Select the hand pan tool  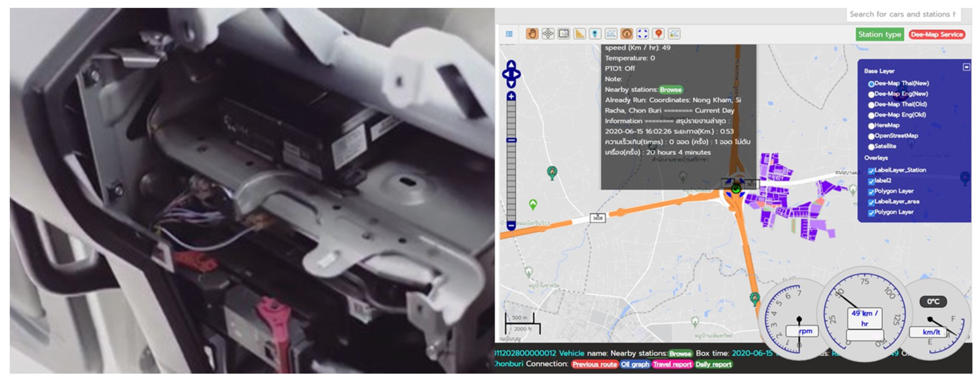[x=532, y=34]
